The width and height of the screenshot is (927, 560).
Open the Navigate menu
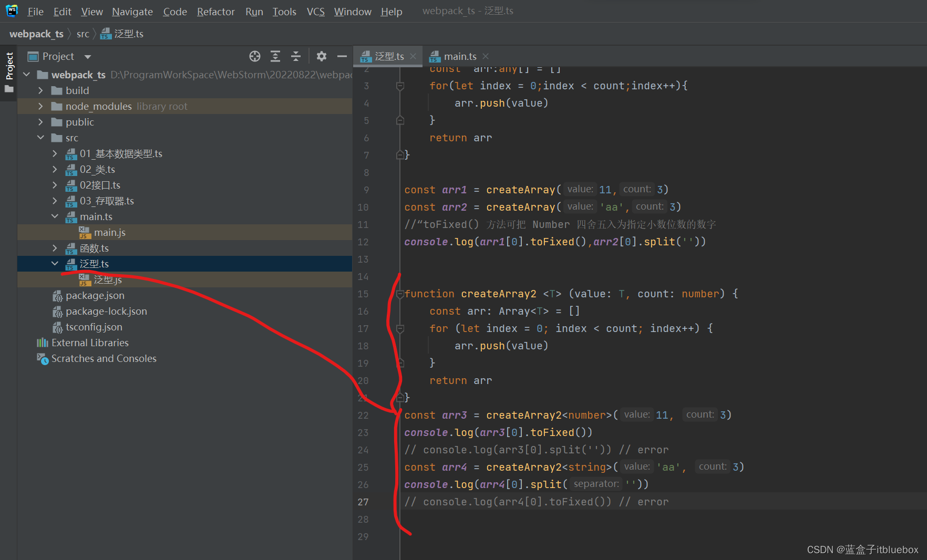[132, 12]
